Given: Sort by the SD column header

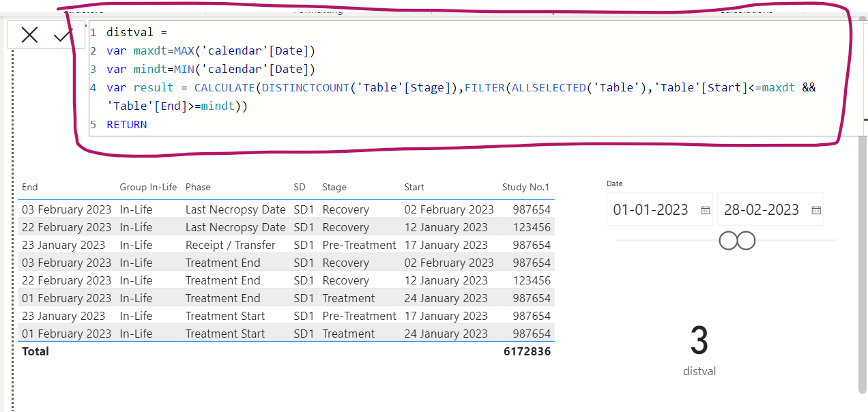Looking at the screenshot, I should click(300, 187).
